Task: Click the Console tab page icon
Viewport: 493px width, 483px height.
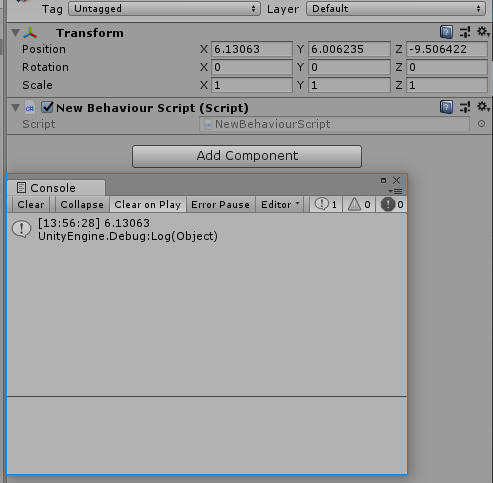Action: click(x=21, y=188)
